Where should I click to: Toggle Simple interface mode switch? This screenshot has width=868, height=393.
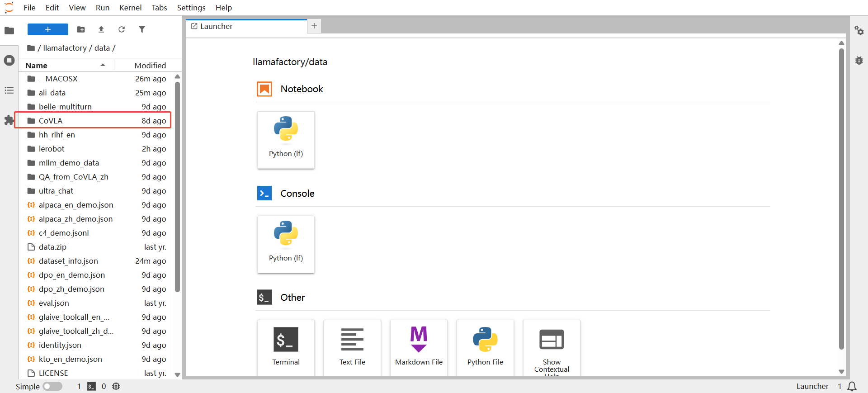pos(52,386)
